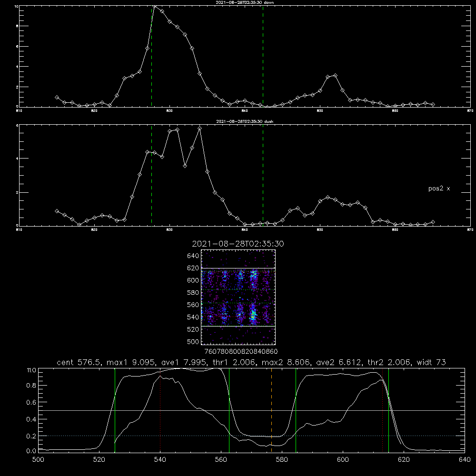Click the orange dashed center line
The image size is (476, 476).
coord(272,410)
